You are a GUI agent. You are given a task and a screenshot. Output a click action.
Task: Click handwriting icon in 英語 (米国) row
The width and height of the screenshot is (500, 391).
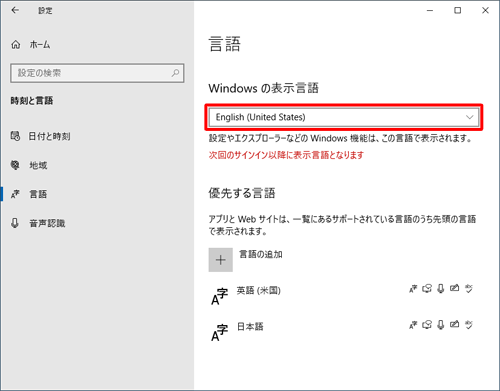[x=454, y=288]
